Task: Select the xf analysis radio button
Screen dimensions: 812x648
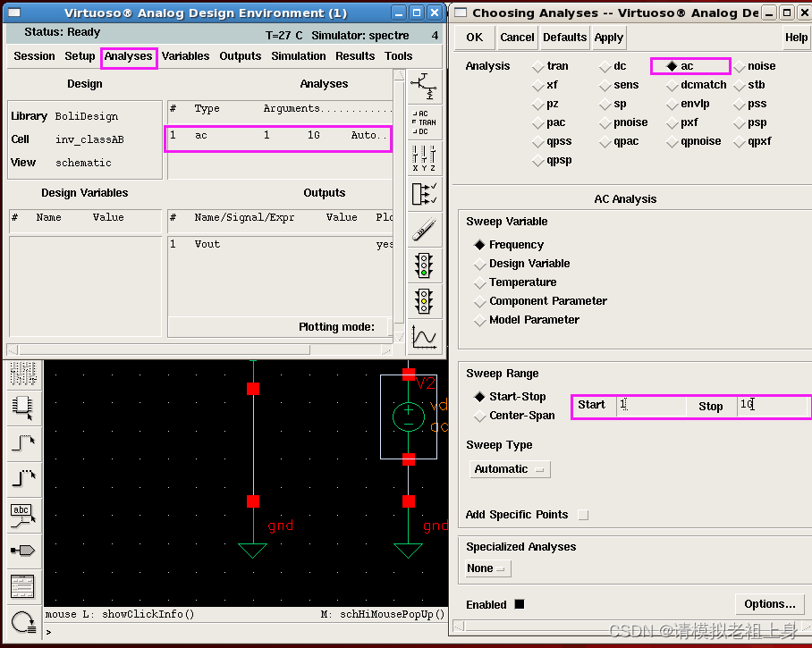Action: click(538, 85)
